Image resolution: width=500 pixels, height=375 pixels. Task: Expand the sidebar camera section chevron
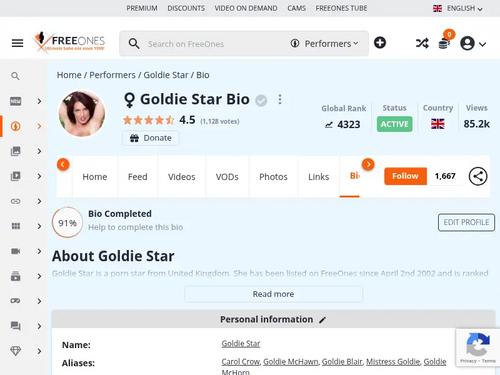(x=39, y=251)
